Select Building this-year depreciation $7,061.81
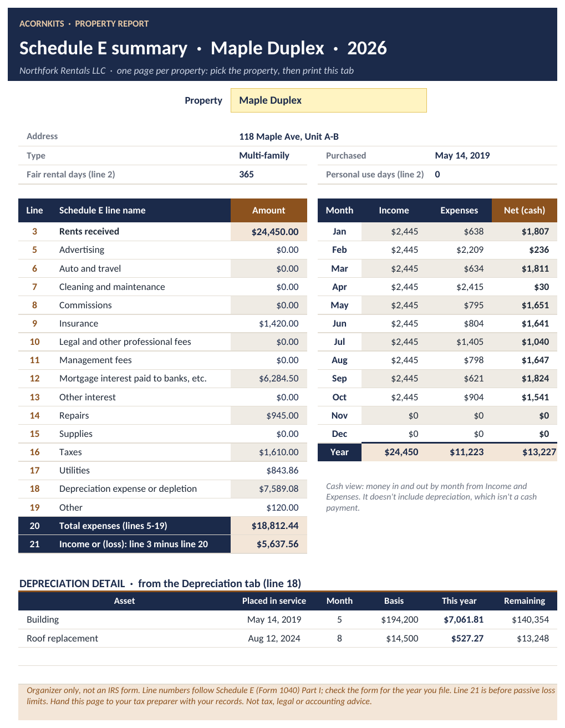 [x=464, y=619]
